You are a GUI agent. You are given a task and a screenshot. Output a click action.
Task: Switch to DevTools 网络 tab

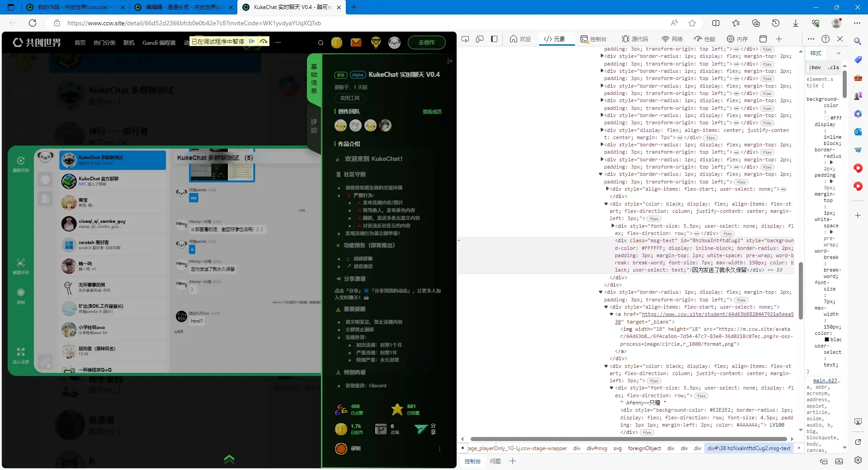coord(672,39)
